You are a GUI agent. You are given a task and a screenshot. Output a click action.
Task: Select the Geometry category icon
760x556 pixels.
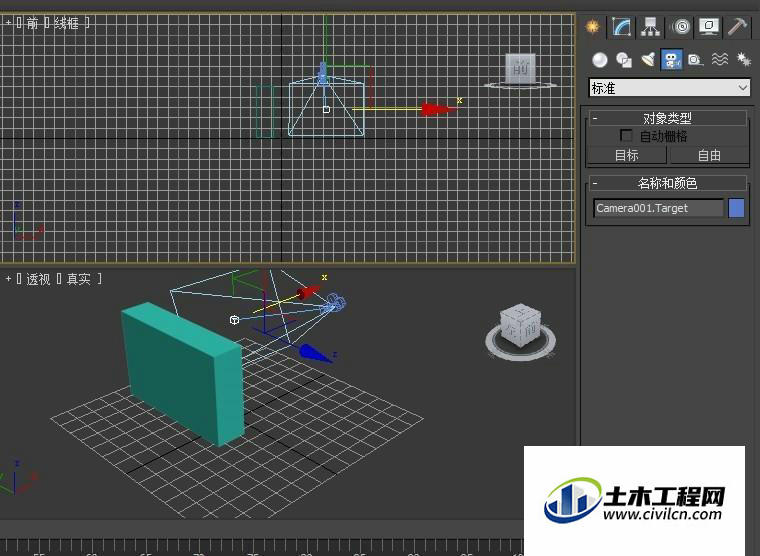tap(600, 60)
